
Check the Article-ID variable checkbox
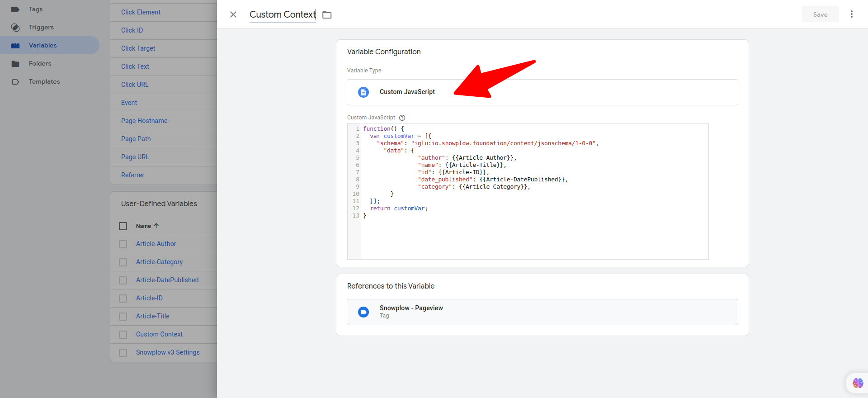[123, 298]
